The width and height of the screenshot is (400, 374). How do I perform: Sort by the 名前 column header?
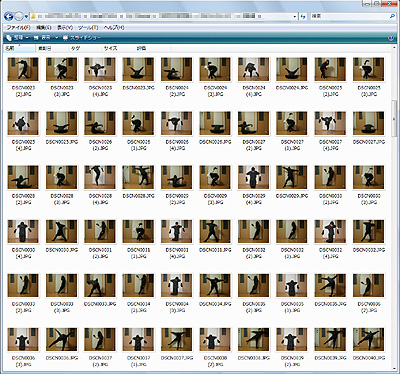point(19,49)
